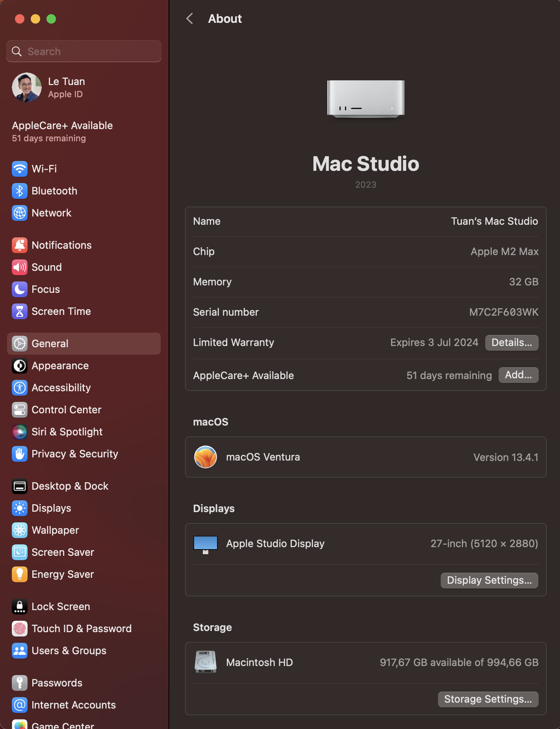Image resolution: width=560 pixels, height=729 pixels.
Task: Open the Displays sun icon
Action: click(x=20, y=508)
